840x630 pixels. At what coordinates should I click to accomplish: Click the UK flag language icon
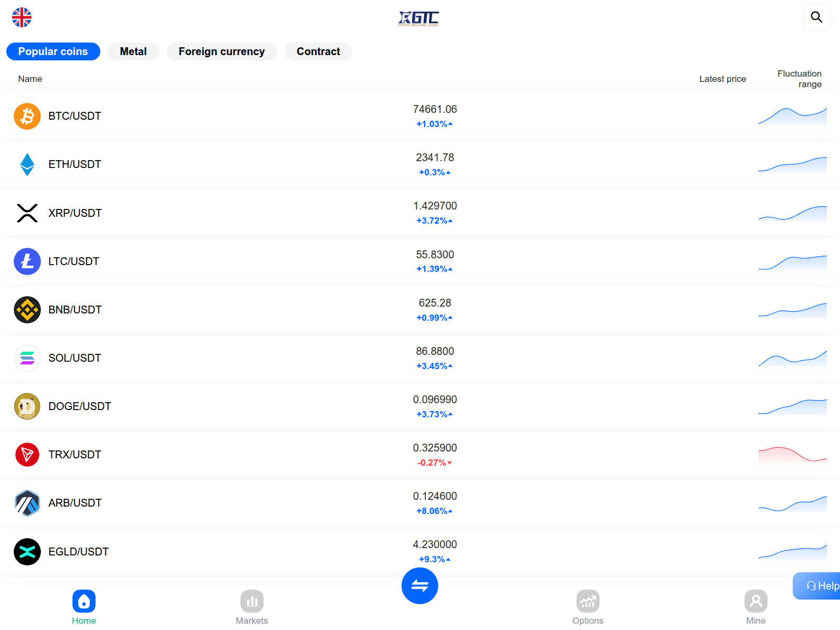[22, 17]
